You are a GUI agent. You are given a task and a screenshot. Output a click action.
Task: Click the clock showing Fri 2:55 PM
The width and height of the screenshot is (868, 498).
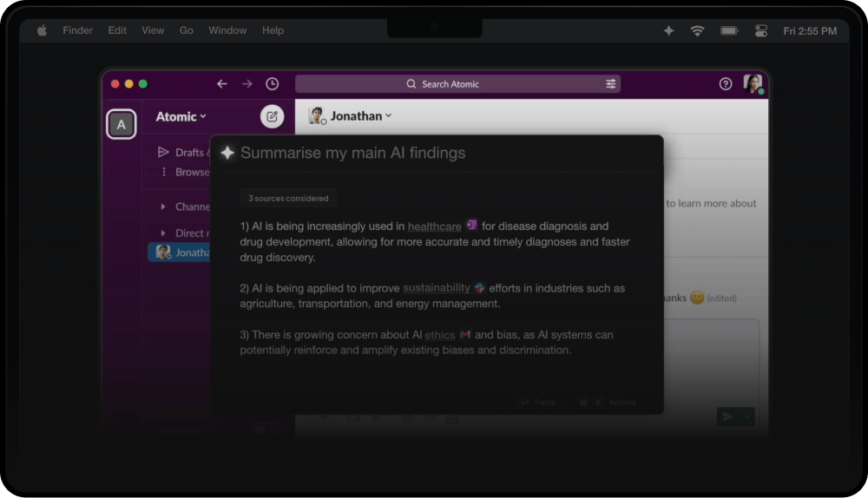coord(810,31)
